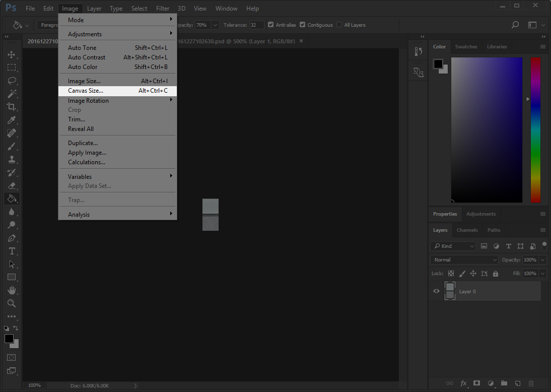Hide Layer 0 with the eye icon

coord(437,291)
